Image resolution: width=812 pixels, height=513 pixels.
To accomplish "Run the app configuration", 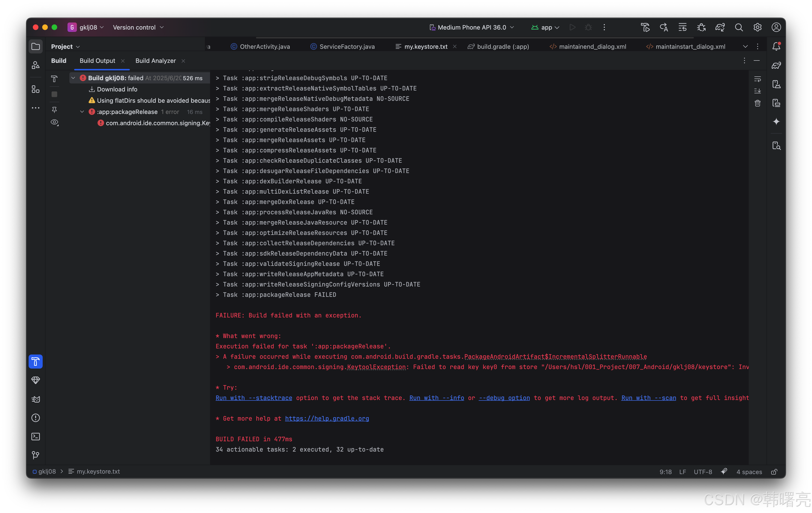I will click(572, 27).
